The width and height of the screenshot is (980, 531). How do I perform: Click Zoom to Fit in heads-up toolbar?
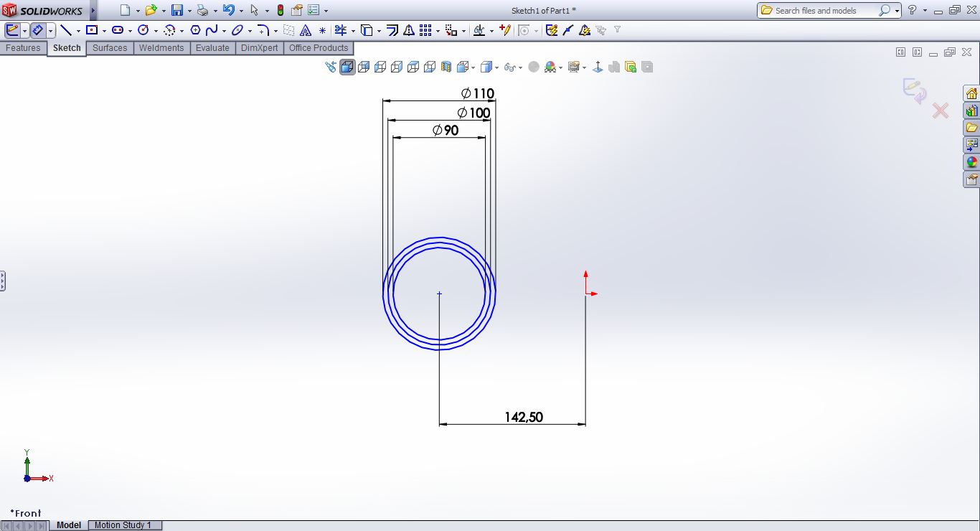(331, 66)
